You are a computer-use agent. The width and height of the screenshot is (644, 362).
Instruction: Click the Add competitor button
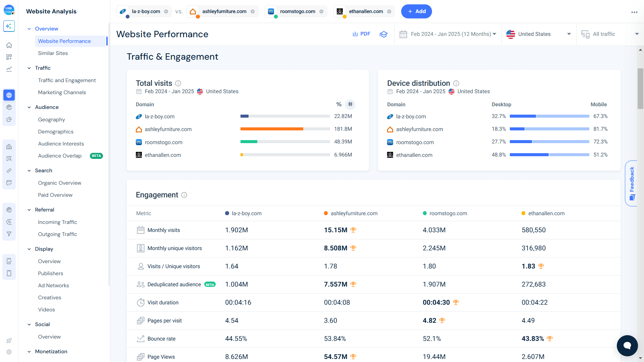[x=416, y=11]
